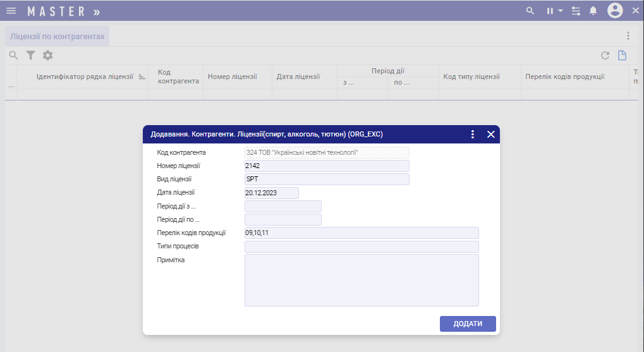The height and width of the screenshot is (352, 644).
Task: Click the search icon in the top header
Action: click(x=530, y=11)
